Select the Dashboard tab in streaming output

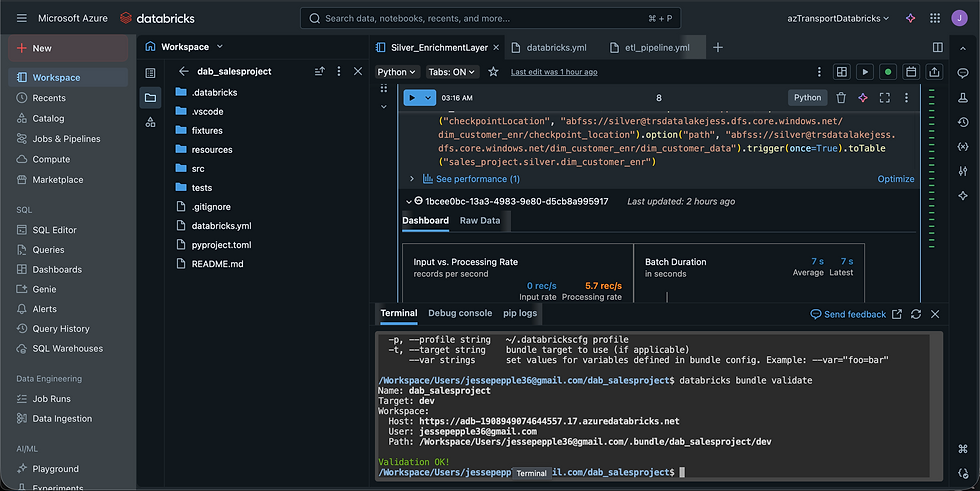click(x=426, y=221)
